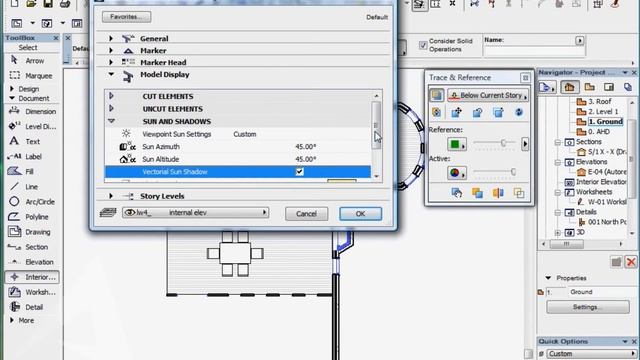The width and height of the screenshot is (640, 360).
Task: Click the Save icon in top toolbar
Action: (x=48, y=4)
